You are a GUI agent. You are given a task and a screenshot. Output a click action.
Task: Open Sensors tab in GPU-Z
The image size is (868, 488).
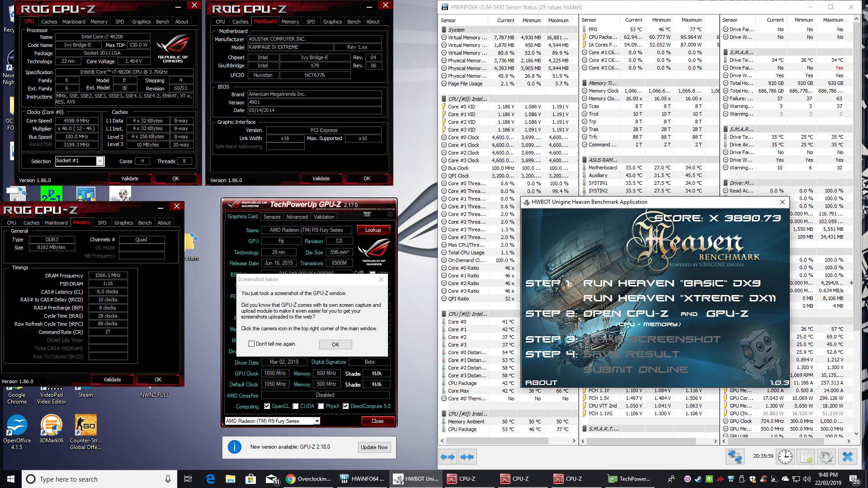tap(272, 217)
